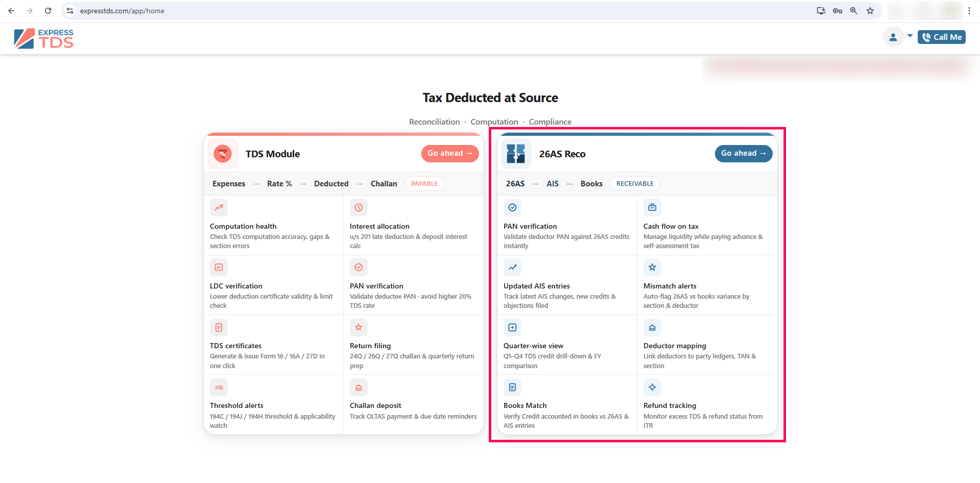The image size is (980, 483).
Task: Click the Return filing star icon
Action: [358, 327]
